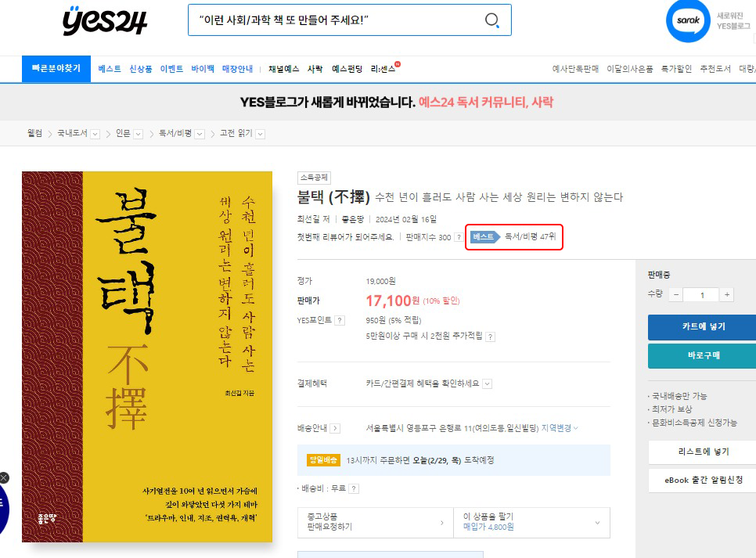756x558 pixels.
Task: Open 빠른분야찾기 category menu
Action: pos(56,69)
